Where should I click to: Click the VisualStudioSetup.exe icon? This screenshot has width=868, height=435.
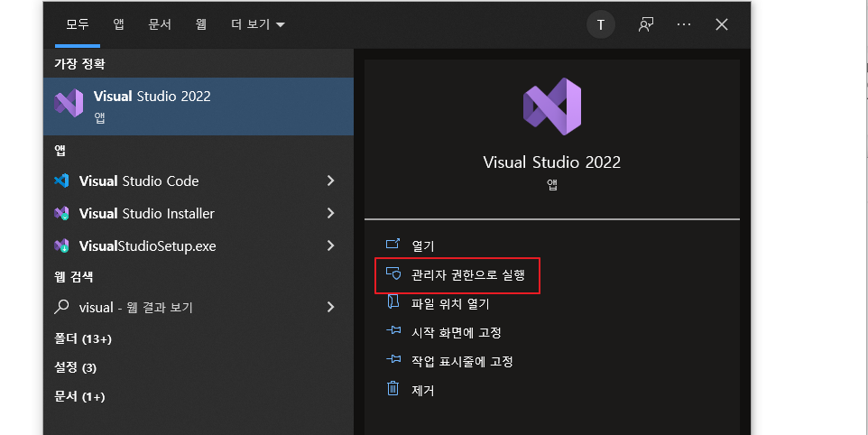click(61, 245)
